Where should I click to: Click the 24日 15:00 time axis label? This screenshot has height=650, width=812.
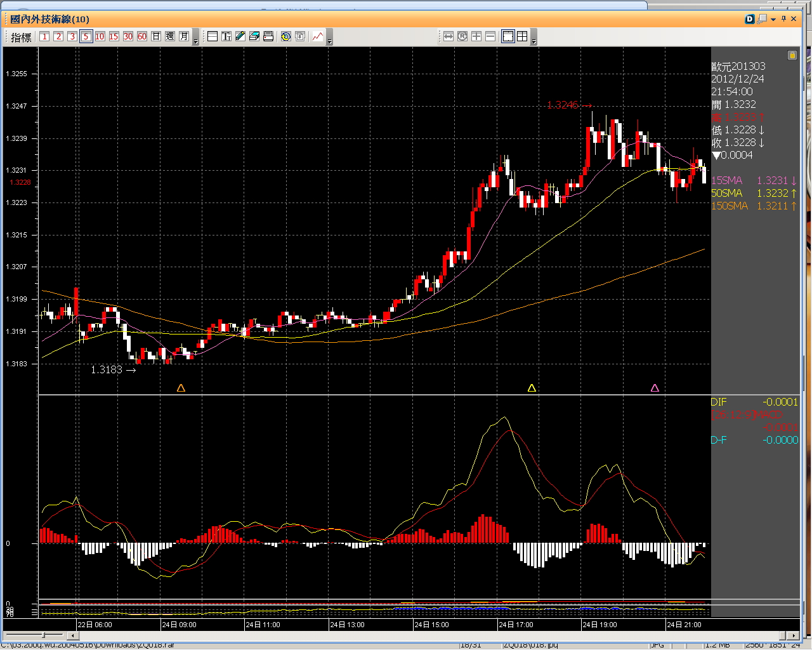click(432, 625)
